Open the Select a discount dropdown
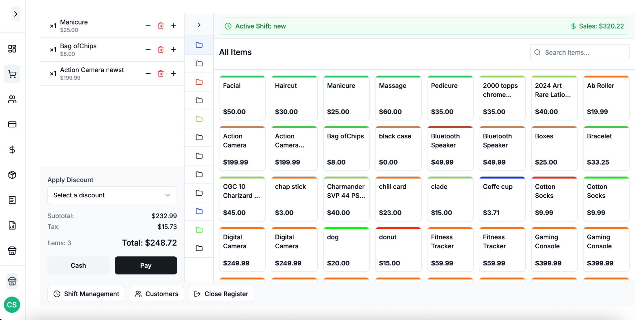644x320 pixels. (x=112, y=195)
